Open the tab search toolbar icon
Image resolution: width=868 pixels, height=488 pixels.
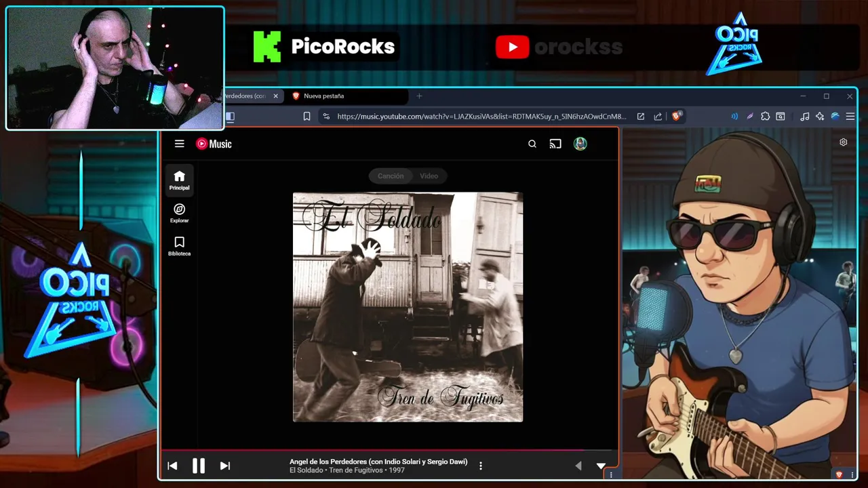[x=781, y=117]
